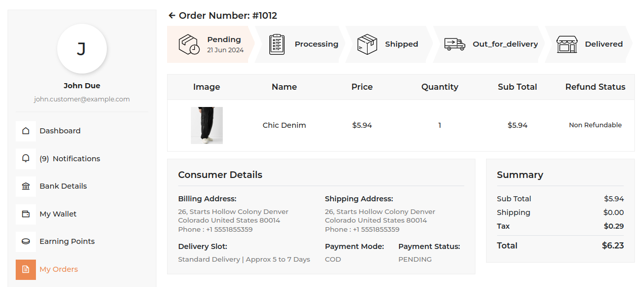Select Earning Points in the sidebar
Image resolution: width=644 pixels, height=287 pixels.
pyautogui.click(x=67, y=241)
